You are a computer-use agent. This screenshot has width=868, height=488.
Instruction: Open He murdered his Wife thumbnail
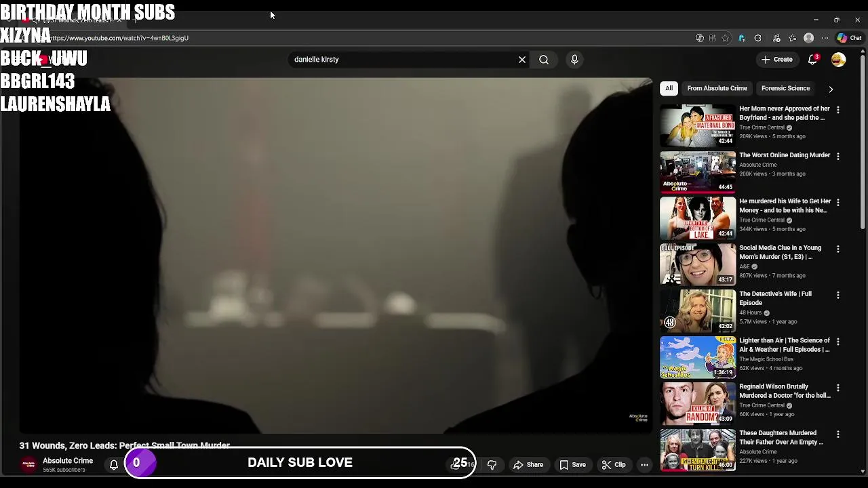698,218
